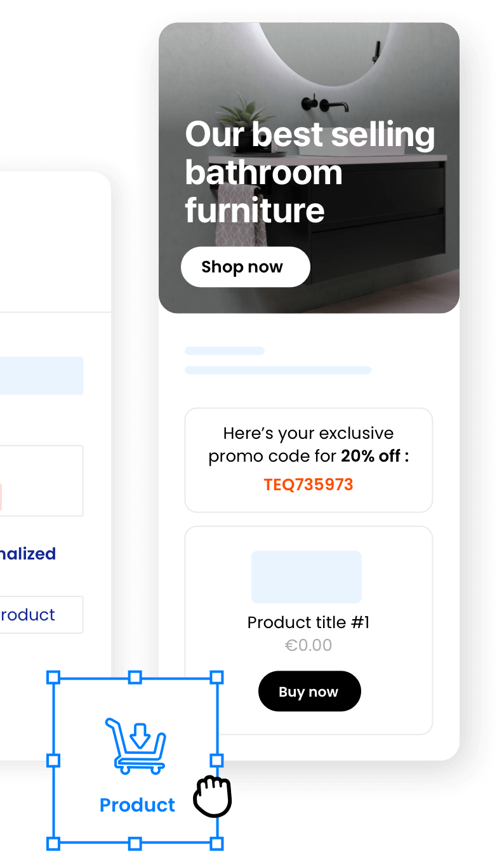
Task: Select left-middle handle of Product block
Action: (x=53, y=760)
